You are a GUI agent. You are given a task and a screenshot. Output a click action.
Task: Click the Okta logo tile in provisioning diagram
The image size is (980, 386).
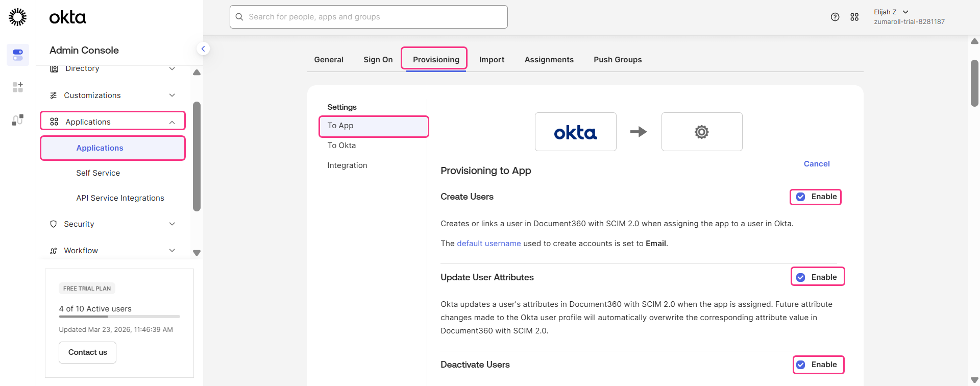(x=576, y=132)
